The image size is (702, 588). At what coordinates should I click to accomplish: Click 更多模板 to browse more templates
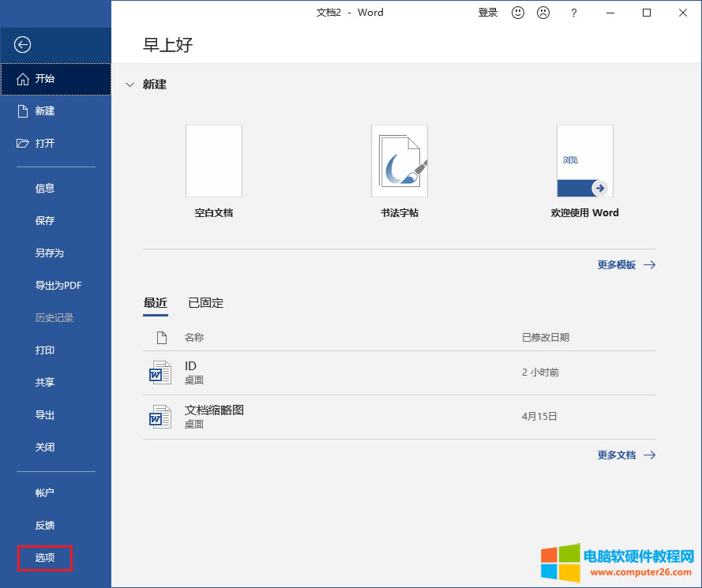click(618, 264)
